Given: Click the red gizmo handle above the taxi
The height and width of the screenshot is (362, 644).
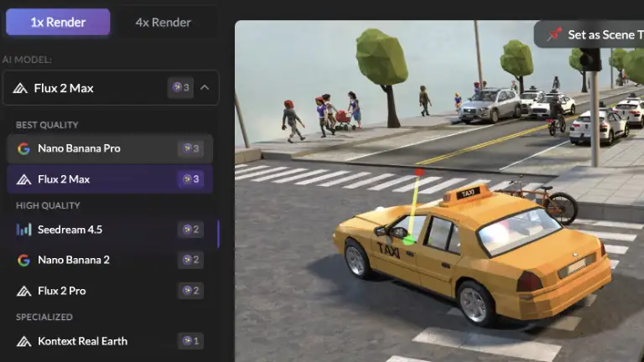Looking at the screenshot, I should [419, 173].
